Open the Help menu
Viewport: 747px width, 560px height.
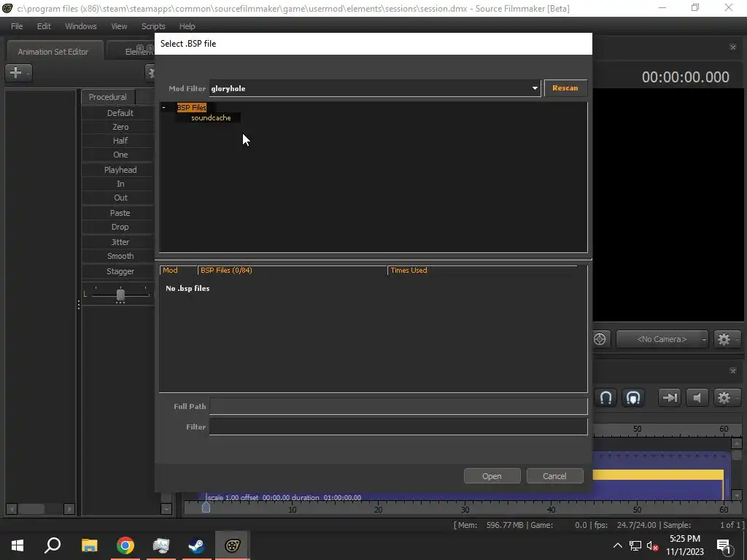(x=187, y=26)
